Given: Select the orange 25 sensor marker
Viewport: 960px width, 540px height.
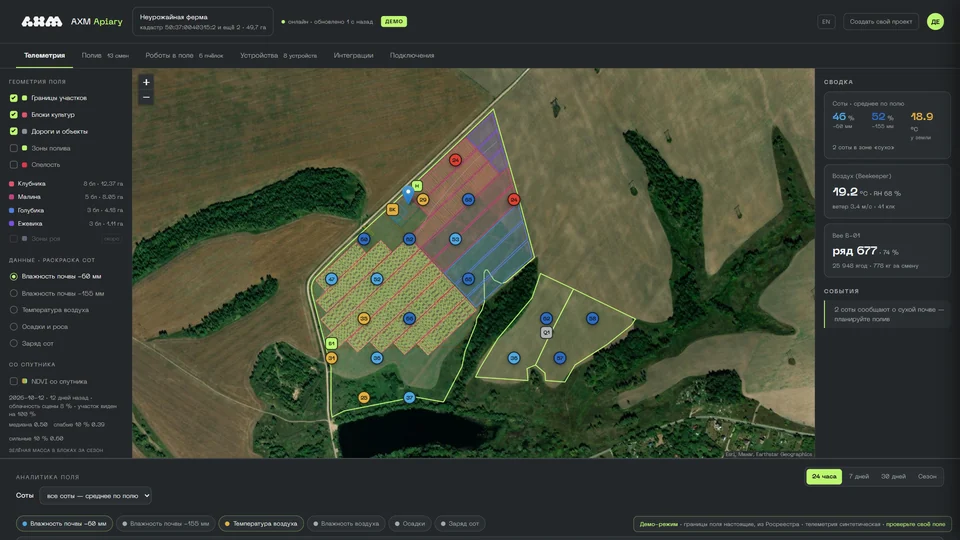Looking at the screenshot, I should [x=364, y=398].
